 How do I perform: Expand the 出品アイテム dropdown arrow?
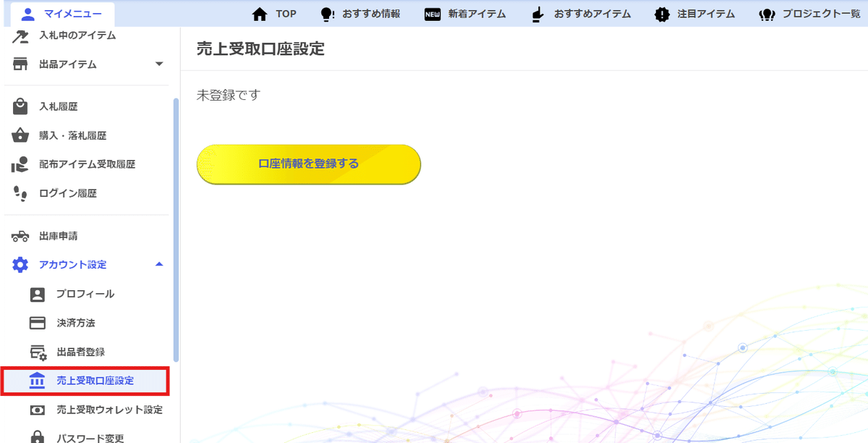(160, 64)
